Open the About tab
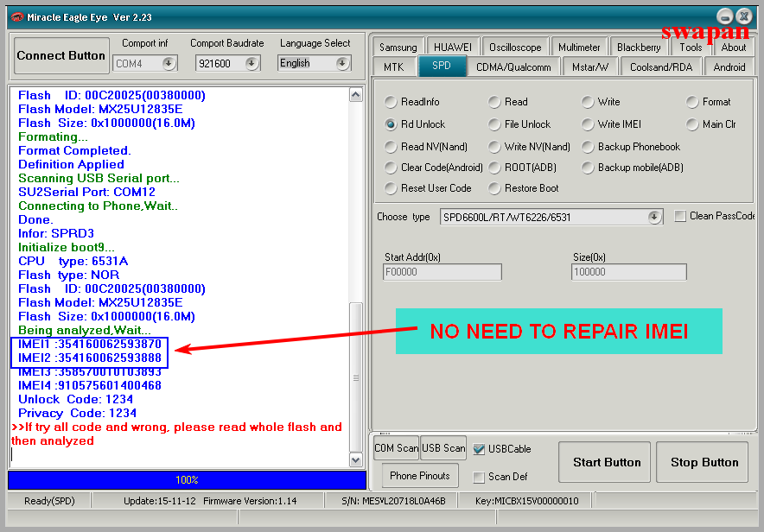 733,47
